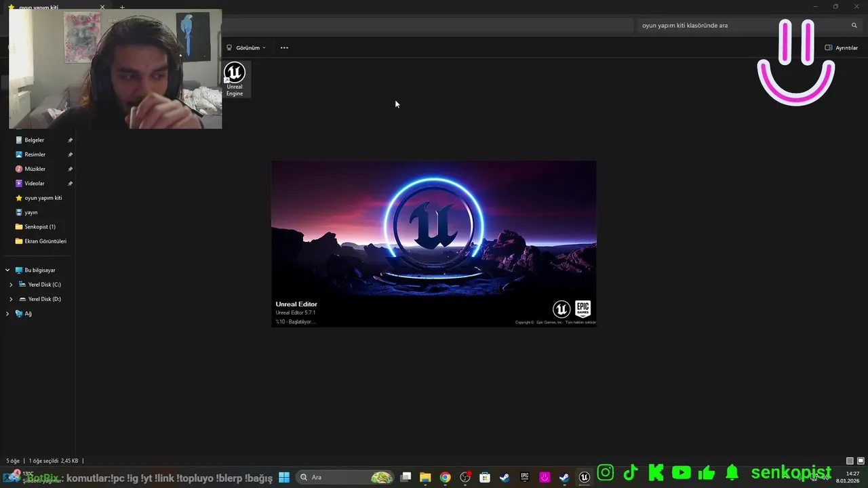The width and height of the screenshot is (868, 488).
Task: Open Microsoft Store from the taskbar
Action: tap(485, 477)
